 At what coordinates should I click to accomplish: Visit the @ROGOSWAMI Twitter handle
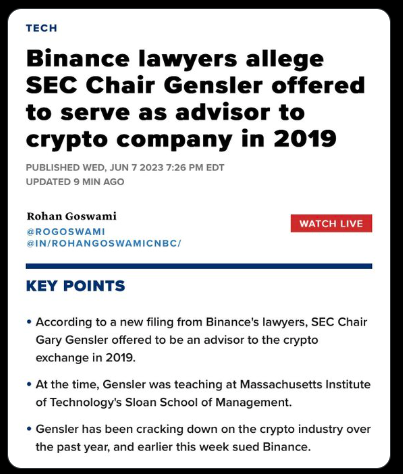tap(66, 231)
